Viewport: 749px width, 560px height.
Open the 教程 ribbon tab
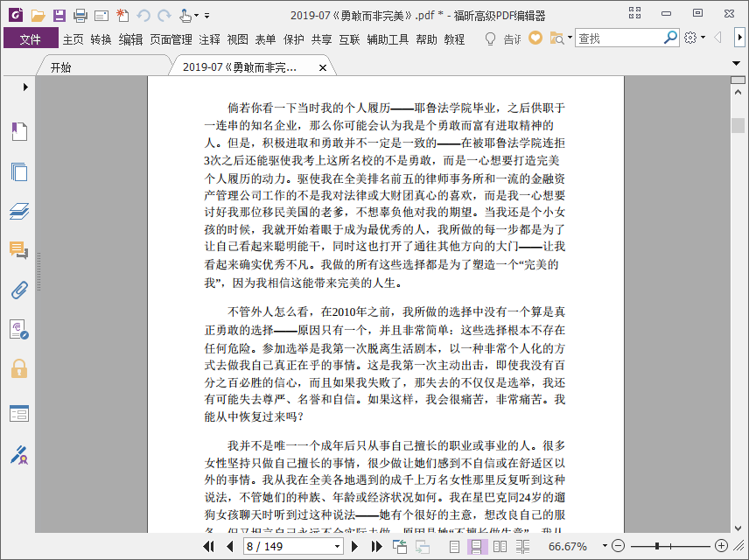point(454,39)
